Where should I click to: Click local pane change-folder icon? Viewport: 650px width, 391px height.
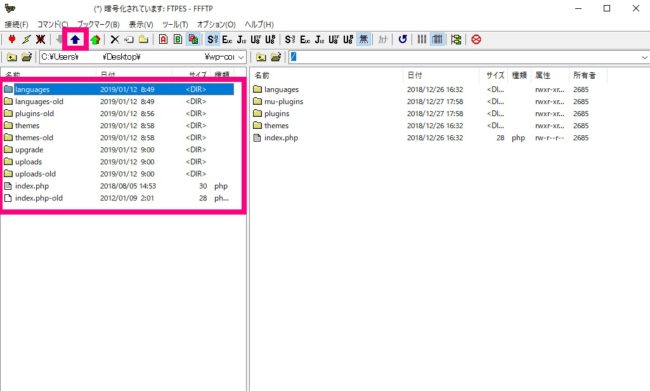(27, 57)
